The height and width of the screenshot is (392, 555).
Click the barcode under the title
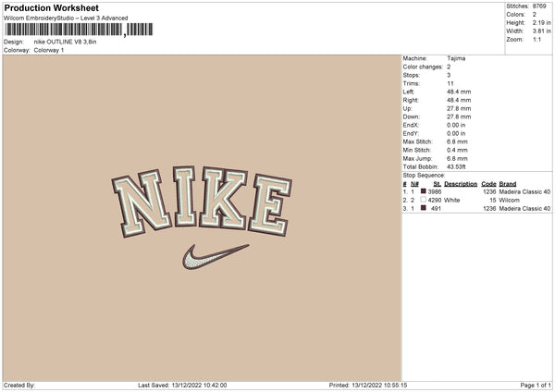tap(79, 30)
